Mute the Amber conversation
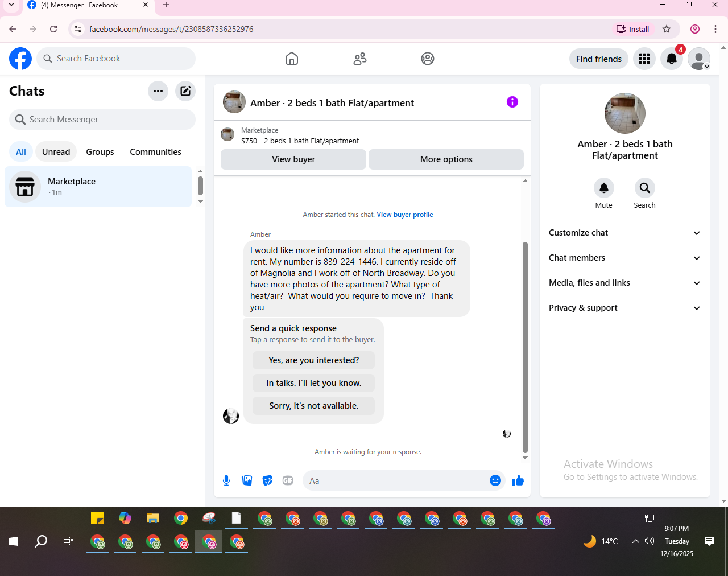Screen dimensions: 728x576 (604, 188)
